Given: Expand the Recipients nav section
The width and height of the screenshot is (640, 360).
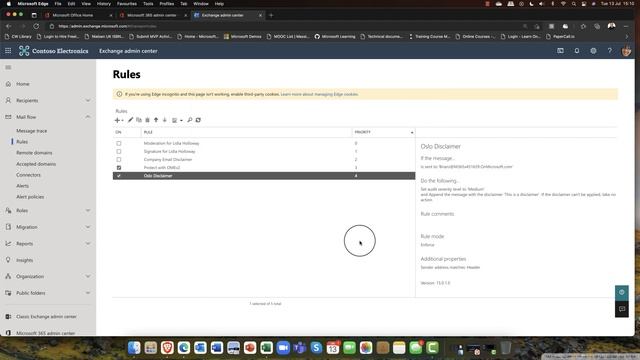Looking at the screenshot, I should point(88,100).
